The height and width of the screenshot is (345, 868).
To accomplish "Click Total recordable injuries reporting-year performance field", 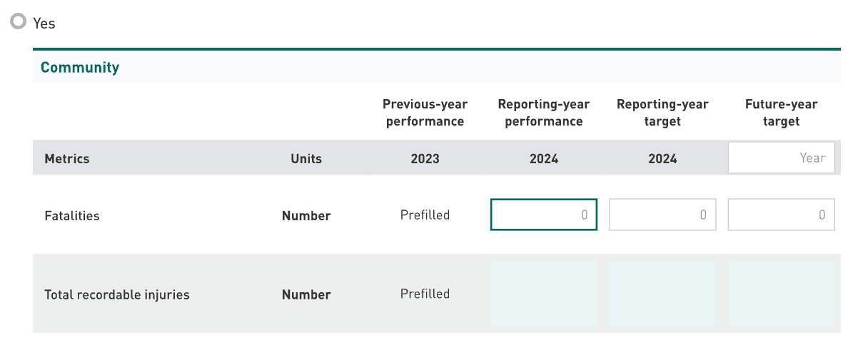I will (543, 294).
